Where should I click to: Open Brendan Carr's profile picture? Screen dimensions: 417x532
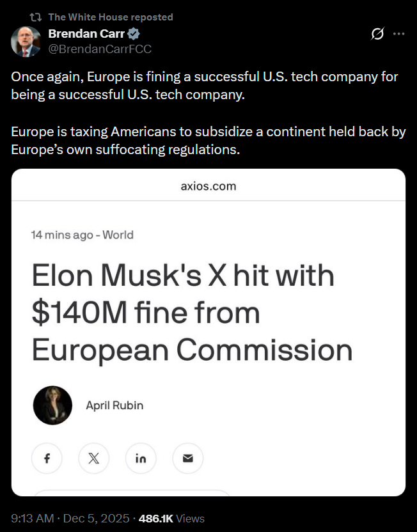pos(26,42)
